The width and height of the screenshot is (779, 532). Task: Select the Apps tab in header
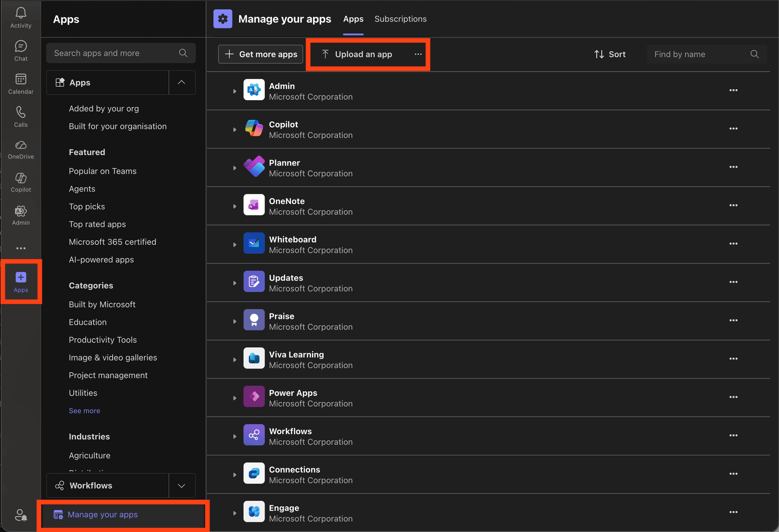pos(353,19)
